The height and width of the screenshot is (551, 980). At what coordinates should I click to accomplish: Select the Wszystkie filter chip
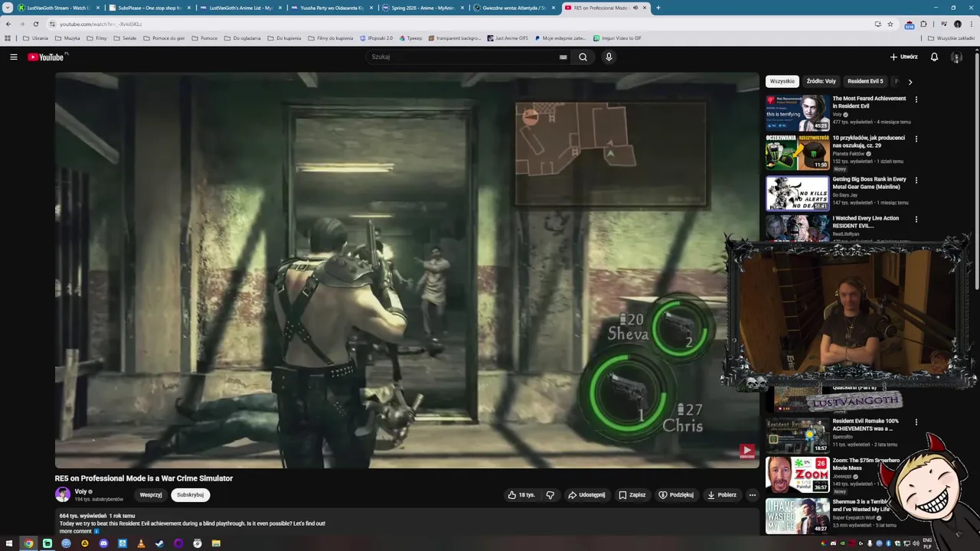782,81
